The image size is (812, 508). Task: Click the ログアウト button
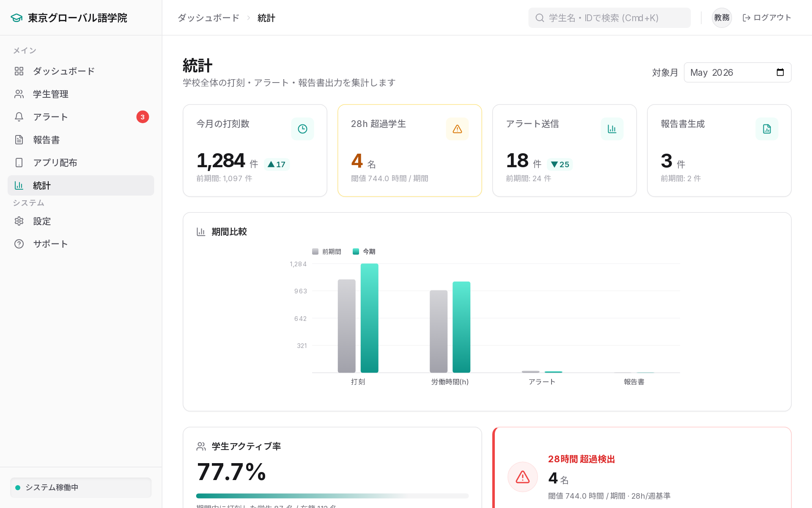[x=767, y=18]
